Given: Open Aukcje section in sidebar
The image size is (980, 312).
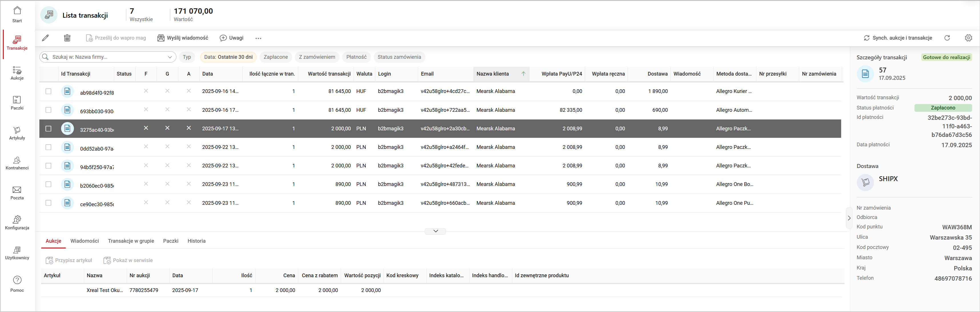Looking at the screenshot, I should tap(17, 73).
